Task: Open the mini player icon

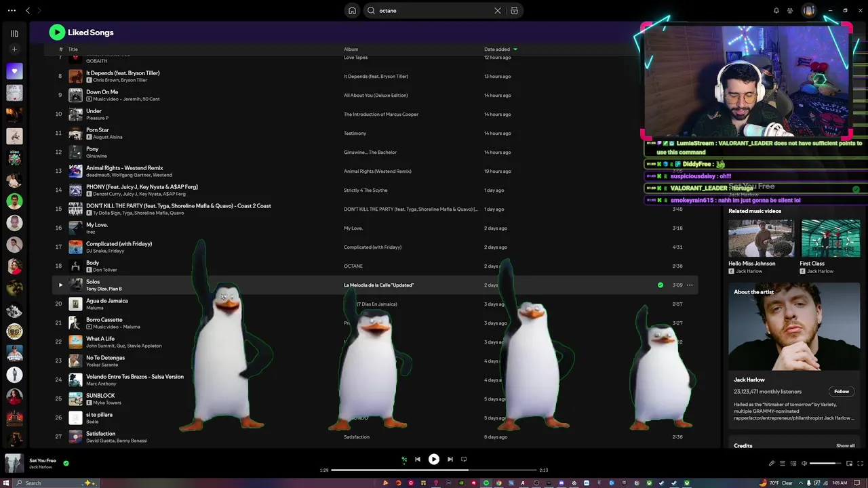Action: [x=849, y=464]
